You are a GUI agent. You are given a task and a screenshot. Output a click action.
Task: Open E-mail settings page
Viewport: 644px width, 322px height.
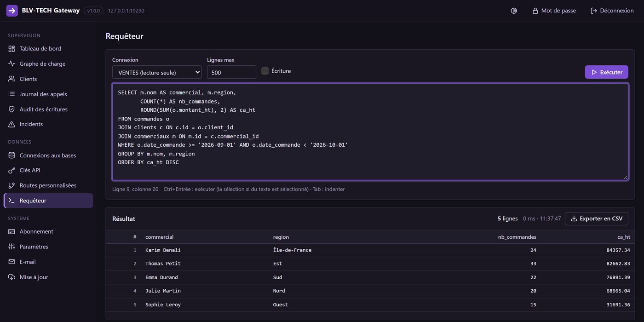click(48, 262)
